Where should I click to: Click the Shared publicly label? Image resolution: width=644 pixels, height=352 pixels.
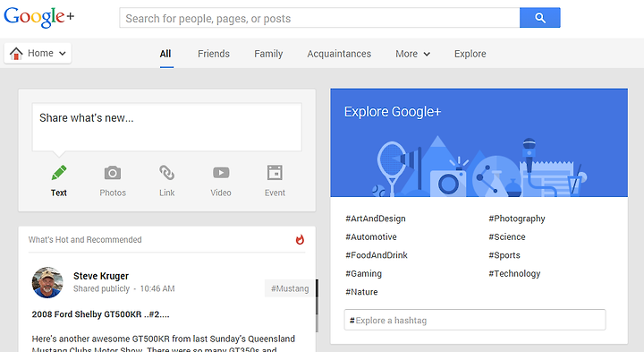pos(101,288)
